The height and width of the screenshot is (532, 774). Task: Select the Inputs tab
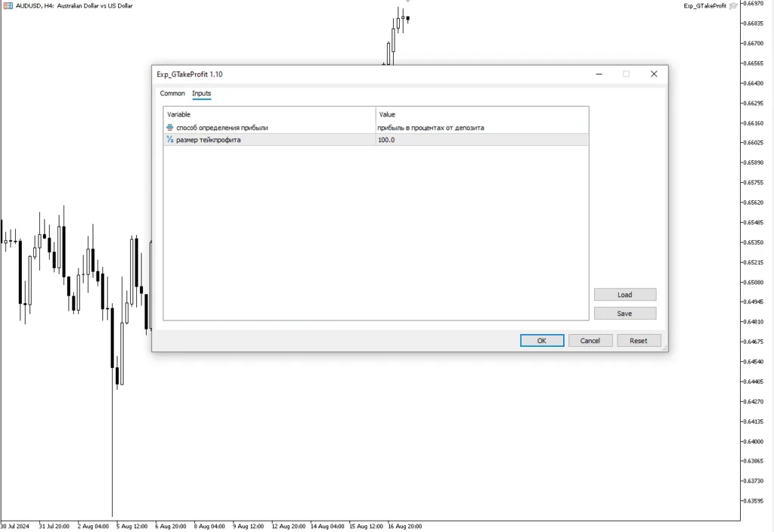coord(201,93)
